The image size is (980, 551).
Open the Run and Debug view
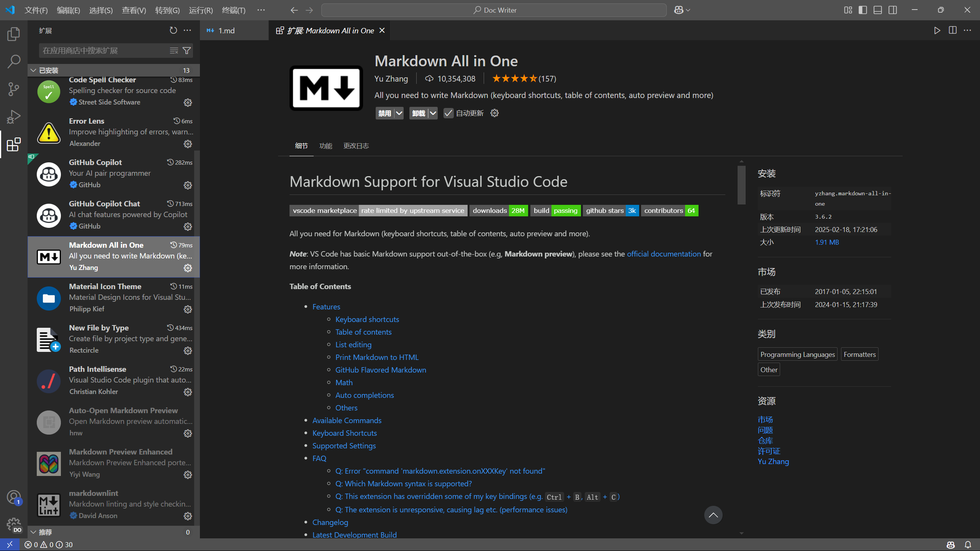click(13, 116)
